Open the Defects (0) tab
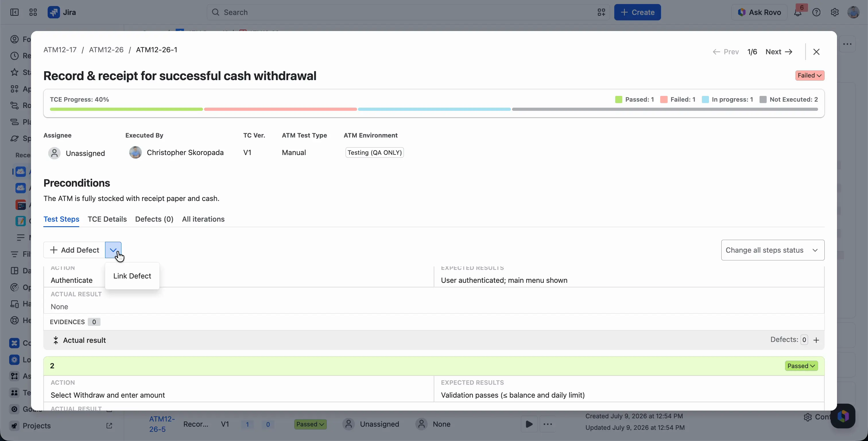The width and height of the screenshot is (868, 441). (x=154, y=219)
